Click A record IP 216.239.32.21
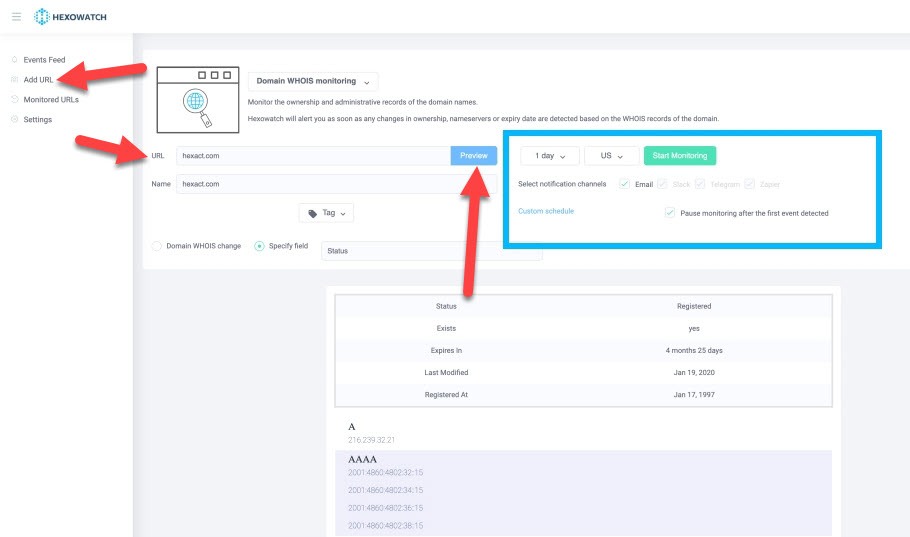910x537 pixels. click(x=371, y=440)
